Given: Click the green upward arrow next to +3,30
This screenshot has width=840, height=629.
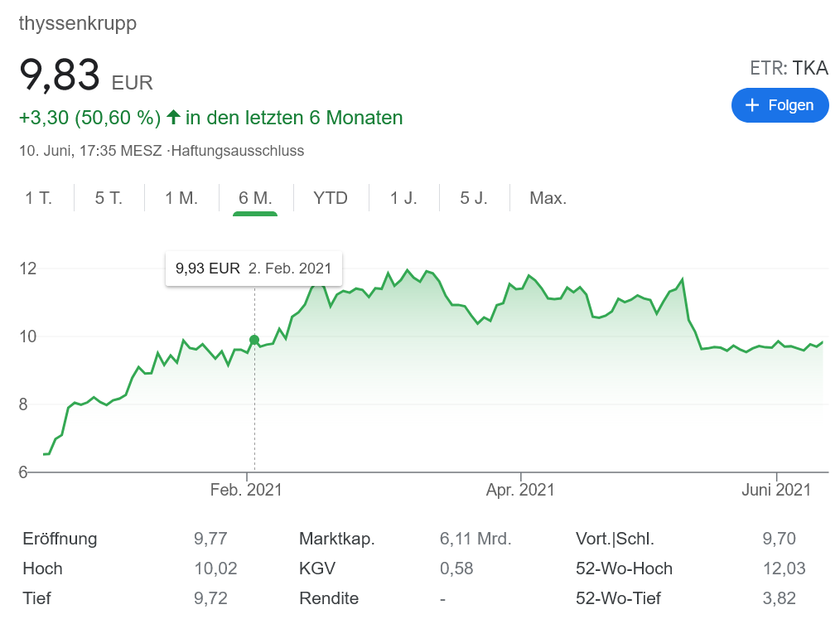Looking at the screenshot, I should click(x=171, y=117).
